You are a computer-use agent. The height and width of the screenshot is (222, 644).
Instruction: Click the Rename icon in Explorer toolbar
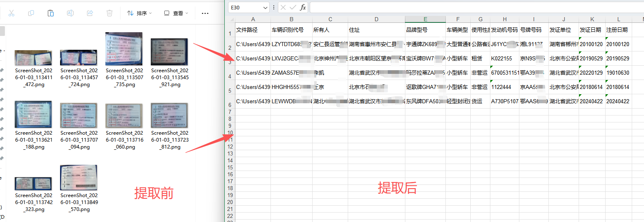[70, 13]
